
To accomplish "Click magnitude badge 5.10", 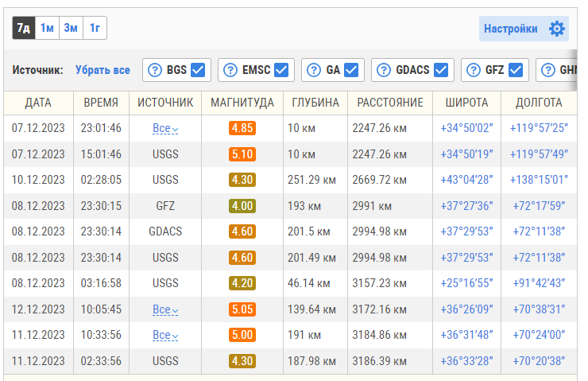I will (x=242, y=154).
